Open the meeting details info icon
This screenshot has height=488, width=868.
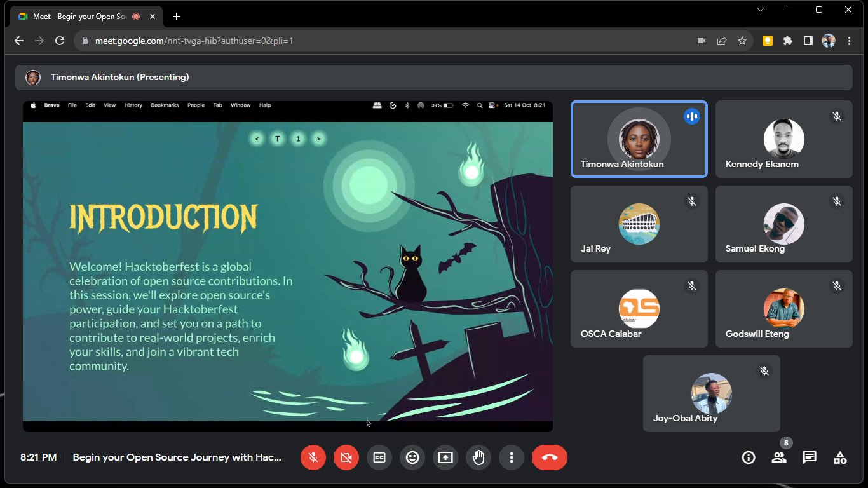(749, 457)
